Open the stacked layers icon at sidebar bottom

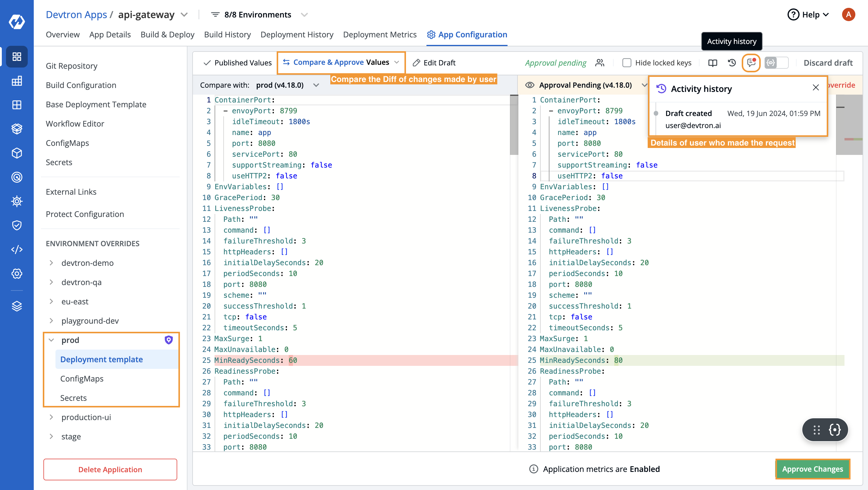click(17, 306)
